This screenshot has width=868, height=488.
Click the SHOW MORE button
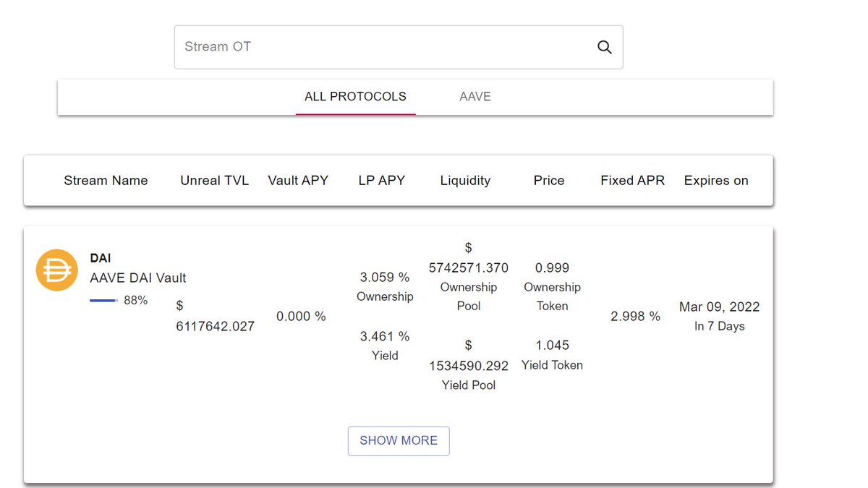click(399, 441)
